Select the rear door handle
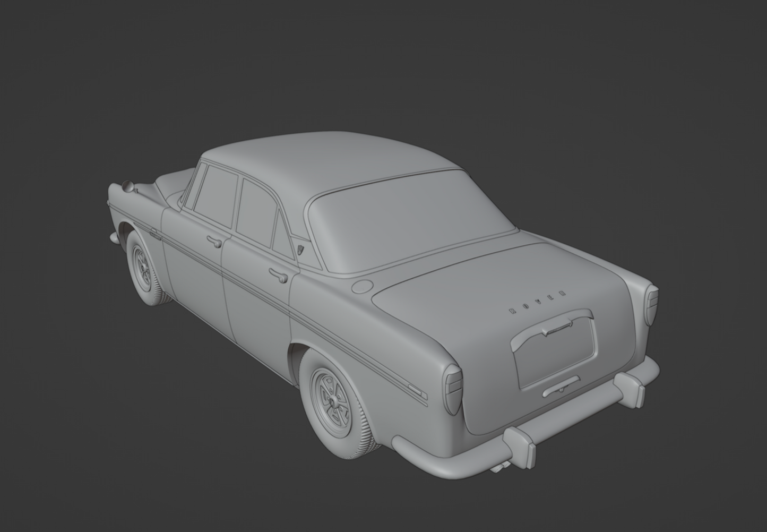Viewport: 767px width, 532px height. pyautogui.click(x=278, y=274)
